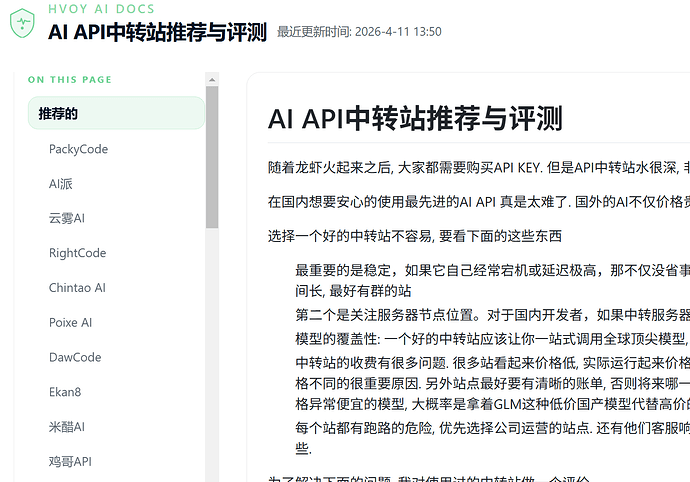The height and width of the screenshot is (482, 690).
Task: Go to the AI派 section
Action: point(61,184)
